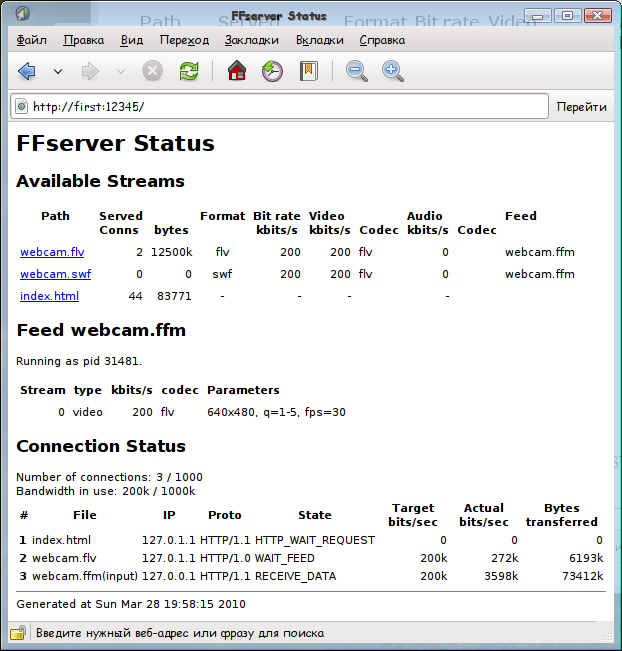Click the 272k actual bits/sec value
This screenshot has height=651, width=622.
pyautogui.click(x=504, y=558)
